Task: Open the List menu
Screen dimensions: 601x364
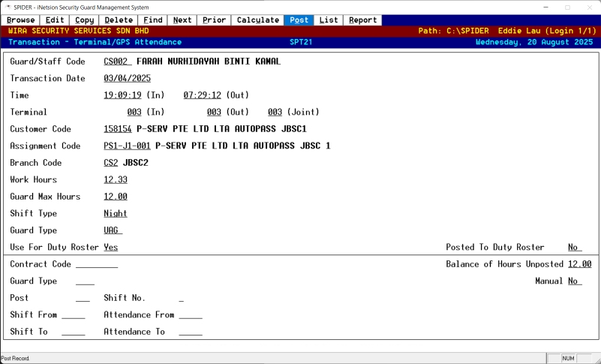Action: point(329,20)
